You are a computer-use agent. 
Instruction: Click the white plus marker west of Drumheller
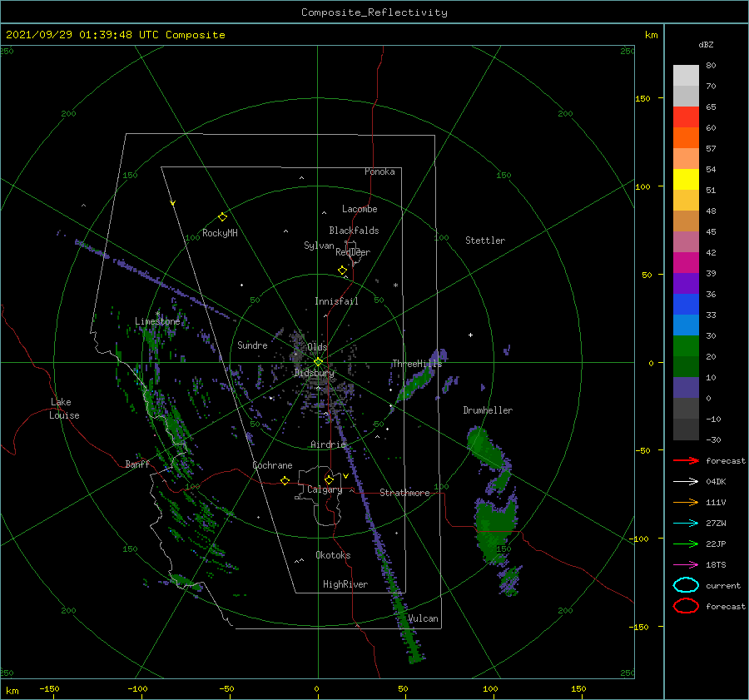pyautogui.click(x=470, y=335)
